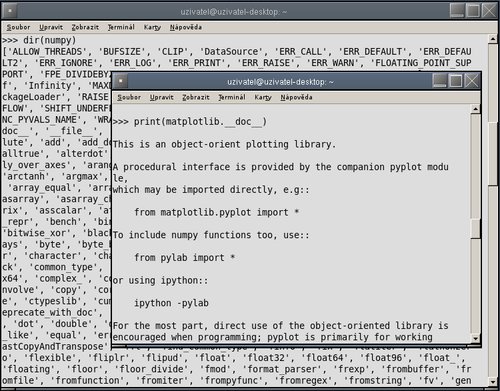Image resolution: width=500 pixels, height=391 pixels.
Task: Click scroll-up arrow in the back terminal
Action: pyautogui.click(x=493, y=39)
